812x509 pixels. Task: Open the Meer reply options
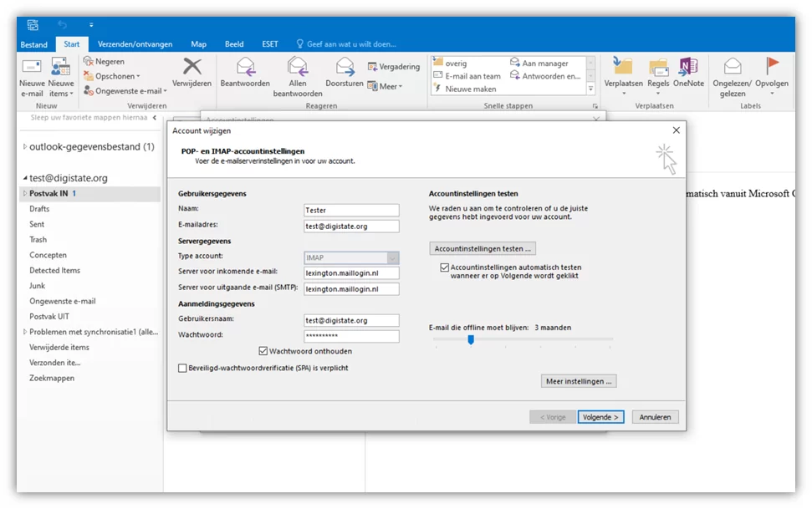coord(384,86)
